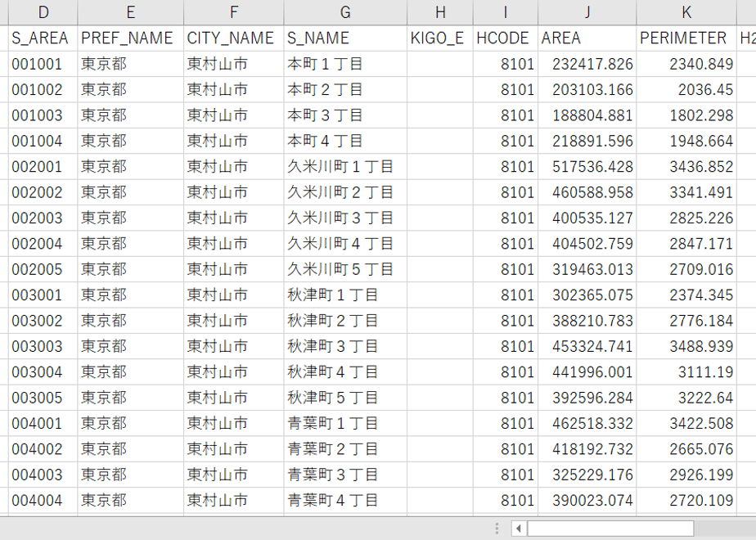Select cell 本町４丁目
756x540 pixels.
coord(345,141)
